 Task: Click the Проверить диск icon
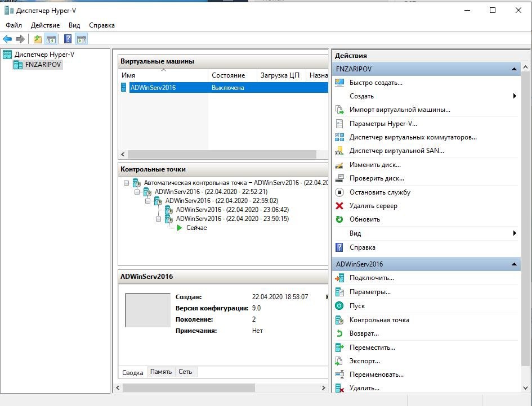(x=339, y=178)
